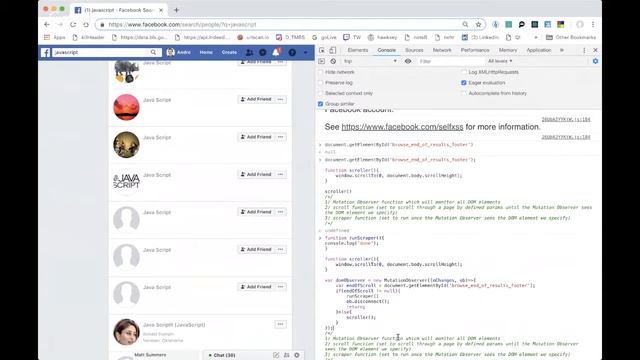The height and width of the screenshot is (360, 640).
Task: Expand the hidden bookmarks chevron
Action: click(536, 37)
